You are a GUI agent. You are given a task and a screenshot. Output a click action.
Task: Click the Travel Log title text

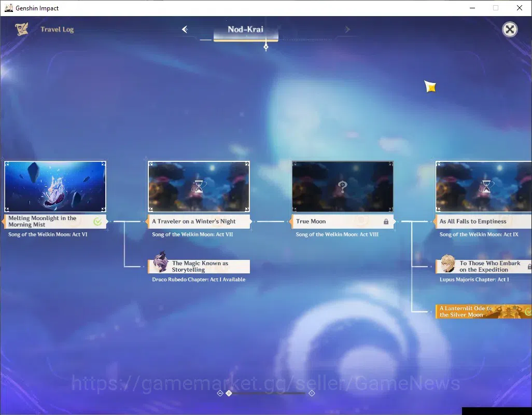point(57,30)
